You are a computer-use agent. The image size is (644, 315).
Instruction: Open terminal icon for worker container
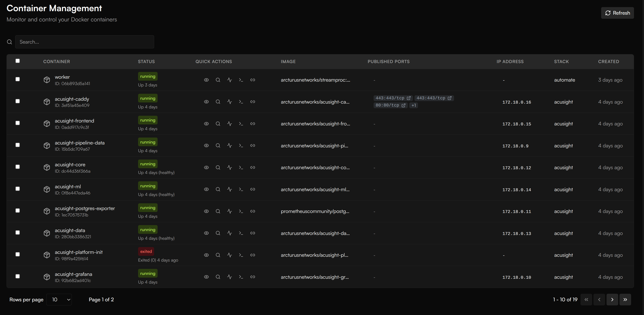241,80
